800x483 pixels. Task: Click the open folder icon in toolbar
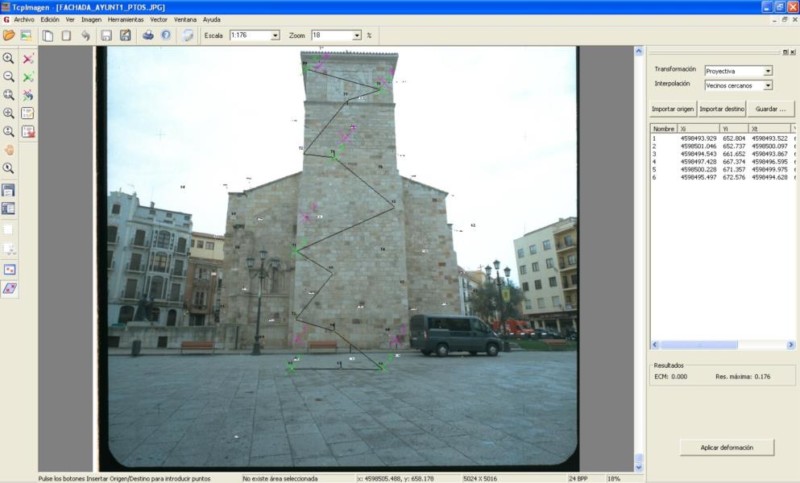click(9, 35)
